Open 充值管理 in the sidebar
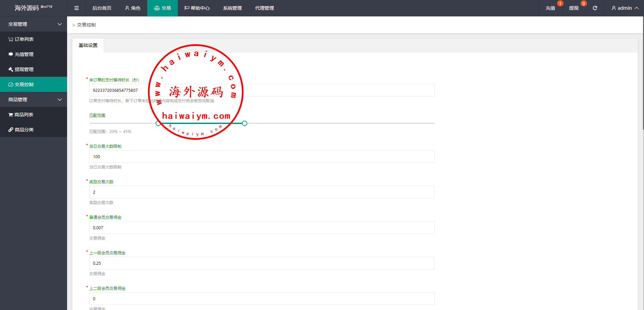Image resolution: width=644 pixels, height=310 pixels. tap(24, 54)
